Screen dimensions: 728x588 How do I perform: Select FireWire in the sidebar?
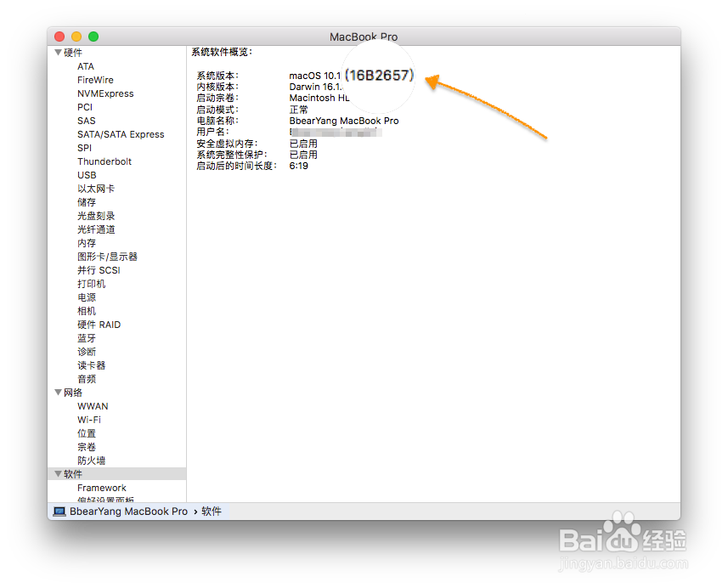coord(95,80)
